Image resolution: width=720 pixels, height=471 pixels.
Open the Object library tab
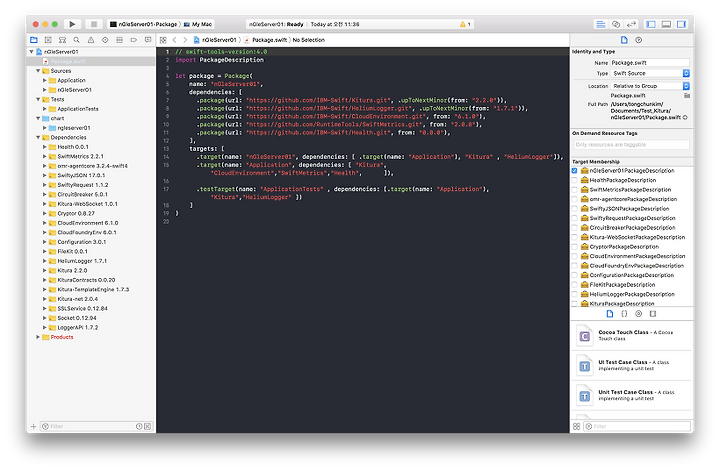638,314
